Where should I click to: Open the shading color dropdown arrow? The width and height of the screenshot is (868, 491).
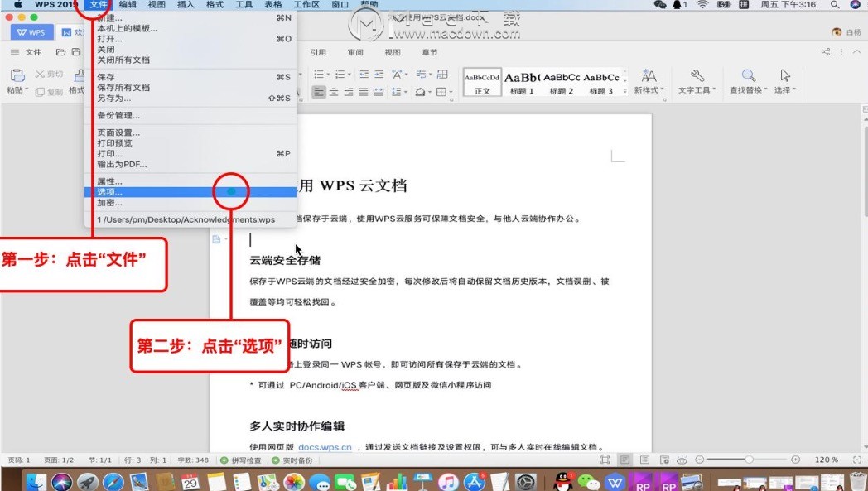[x=430, y=93]
